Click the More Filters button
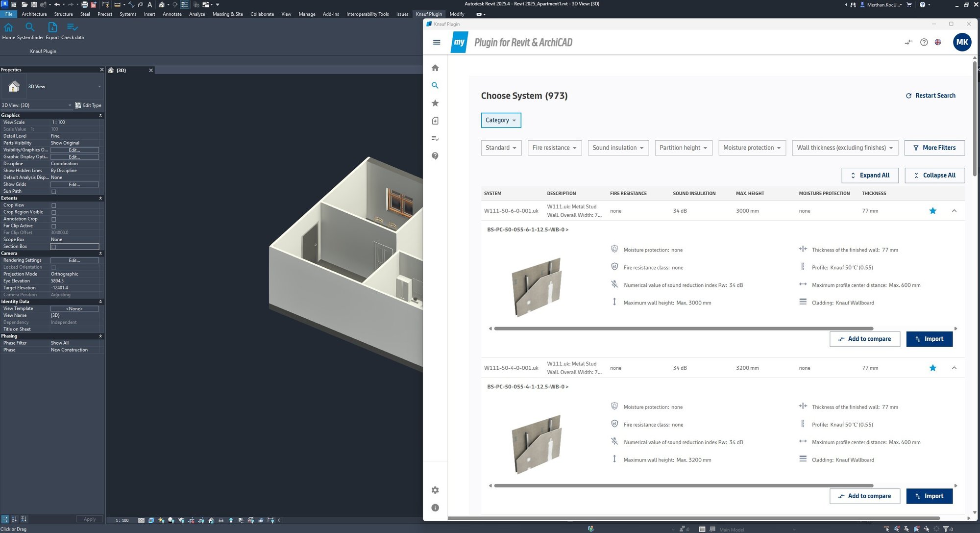This screenshot has height=533, width=980. pos(934,148)
